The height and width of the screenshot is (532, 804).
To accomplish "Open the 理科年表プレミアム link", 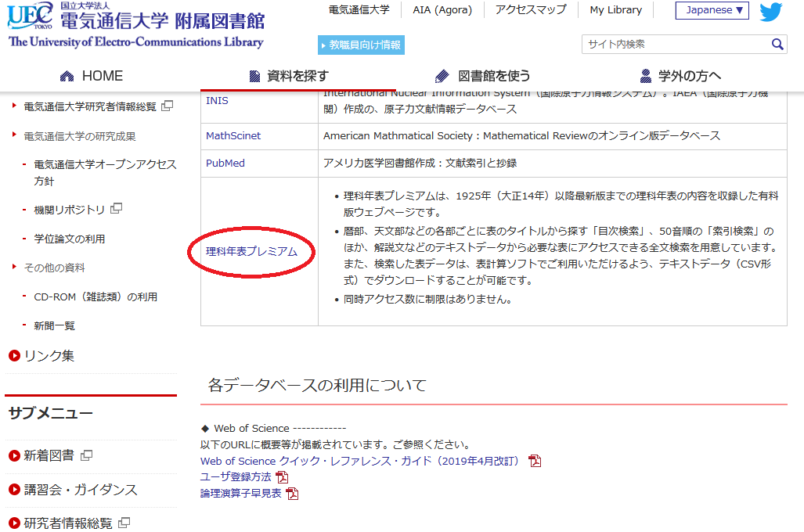I will point(251,252).
